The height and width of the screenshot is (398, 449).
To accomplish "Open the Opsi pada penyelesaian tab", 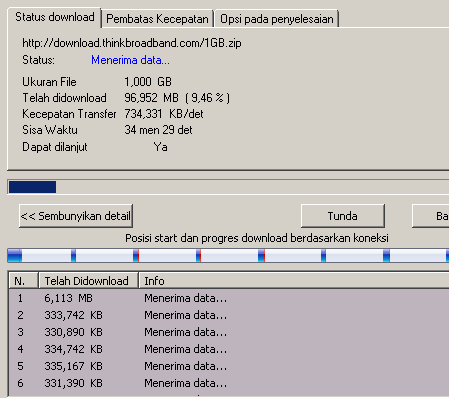I will 277,19.
